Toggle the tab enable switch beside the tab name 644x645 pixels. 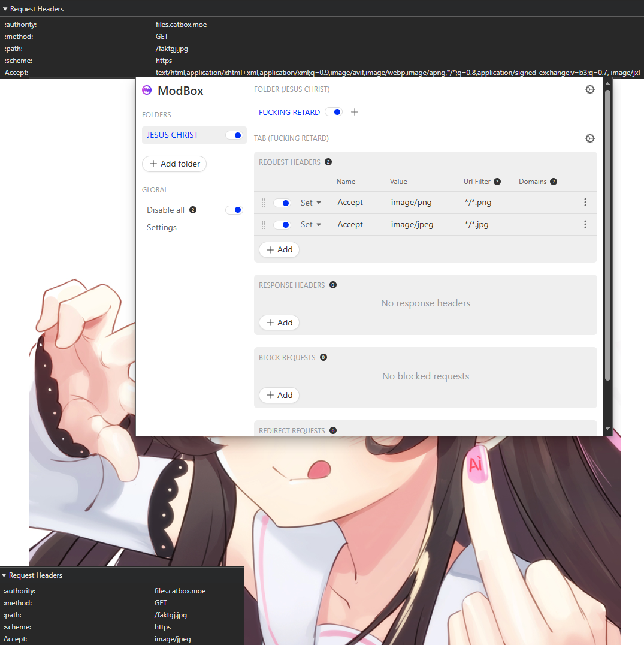pos(334,112)
